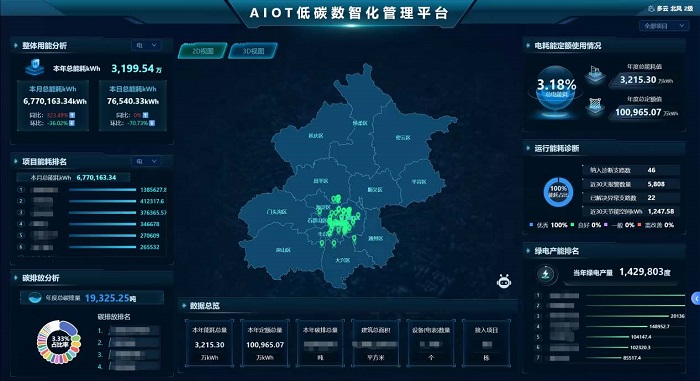Select 大兴区 on the map
The width and height of the screenshot is (700, 381).
tap(342, 260)
